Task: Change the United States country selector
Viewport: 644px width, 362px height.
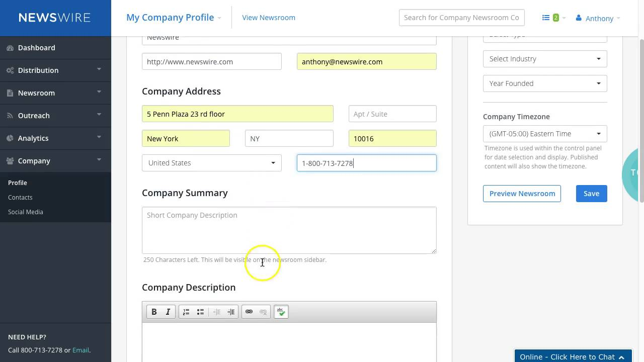Action: (212, 163)
